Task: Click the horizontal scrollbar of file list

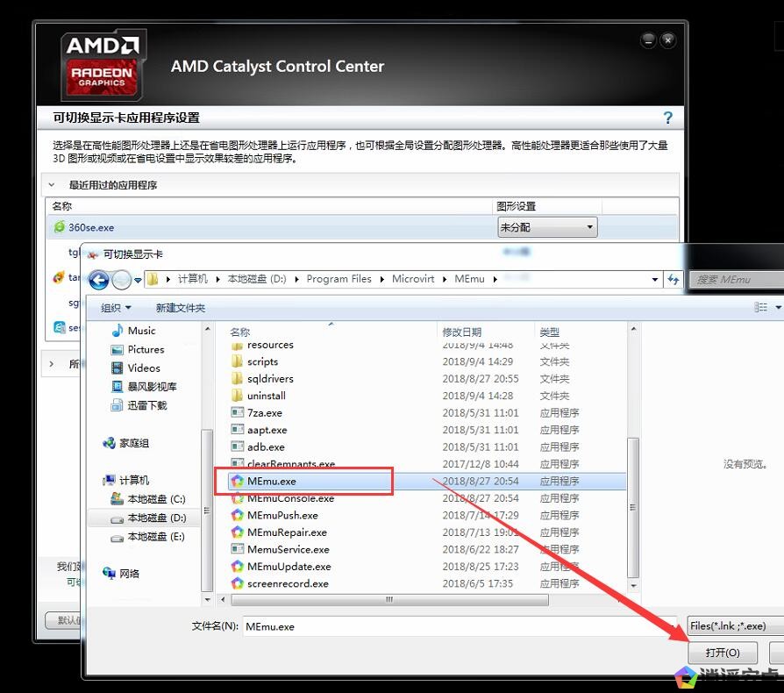Action: [x=387, y=600]
